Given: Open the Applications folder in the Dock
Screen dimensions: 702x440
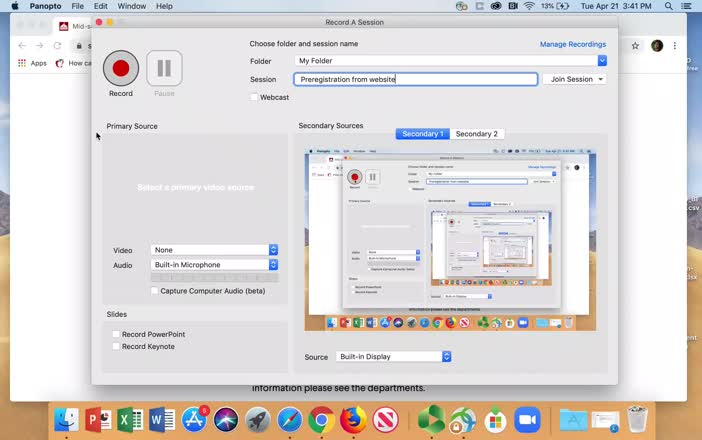Looking at the screenshot, I should (x=573, y=420).
